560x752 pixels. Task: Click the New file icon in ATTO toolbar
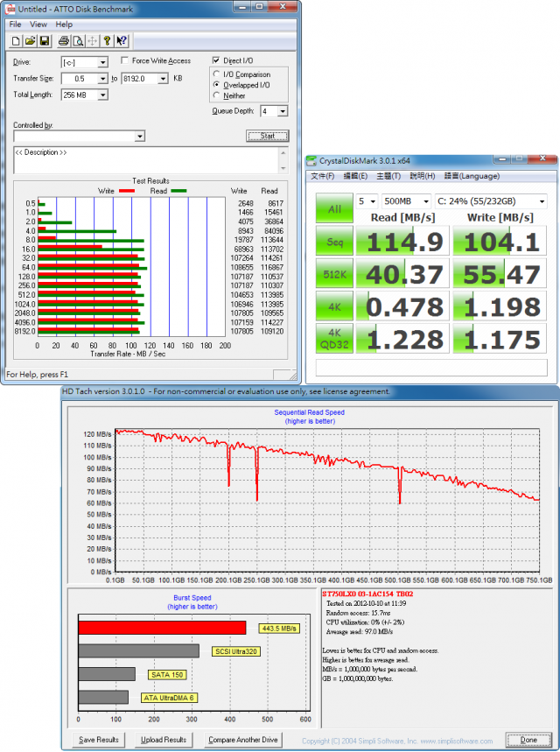16,41
